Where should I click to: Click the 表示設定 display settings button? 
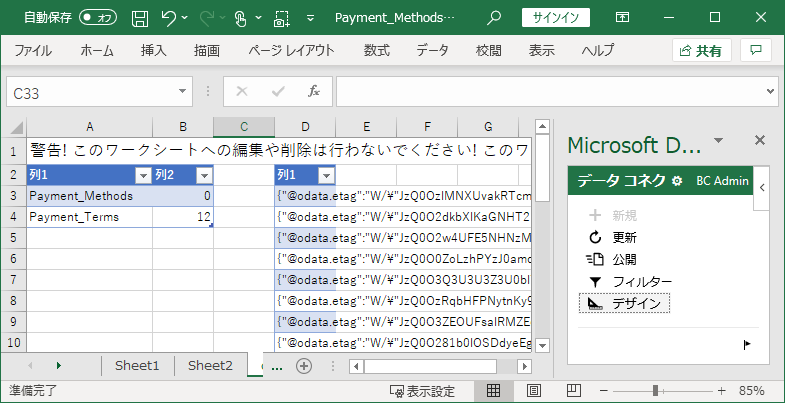coord(422,391)
